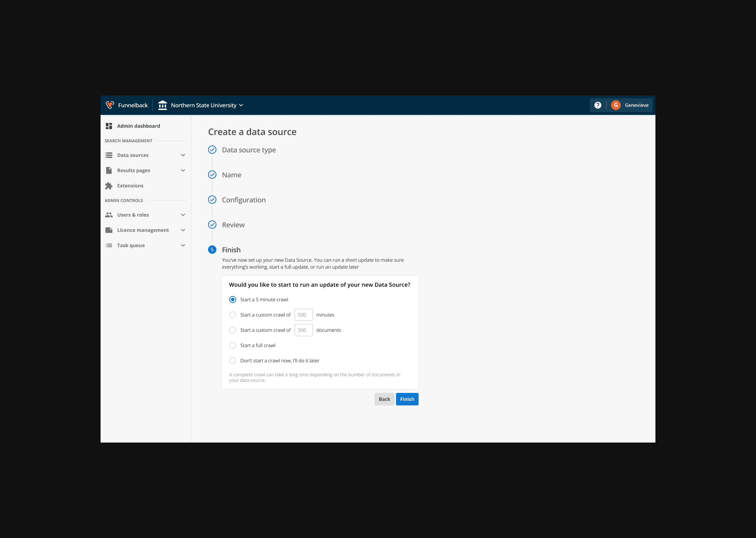Click the custom crawl documents input field
Screen dimensions: 756x538
pyautogui.click(x=304, y=330)
